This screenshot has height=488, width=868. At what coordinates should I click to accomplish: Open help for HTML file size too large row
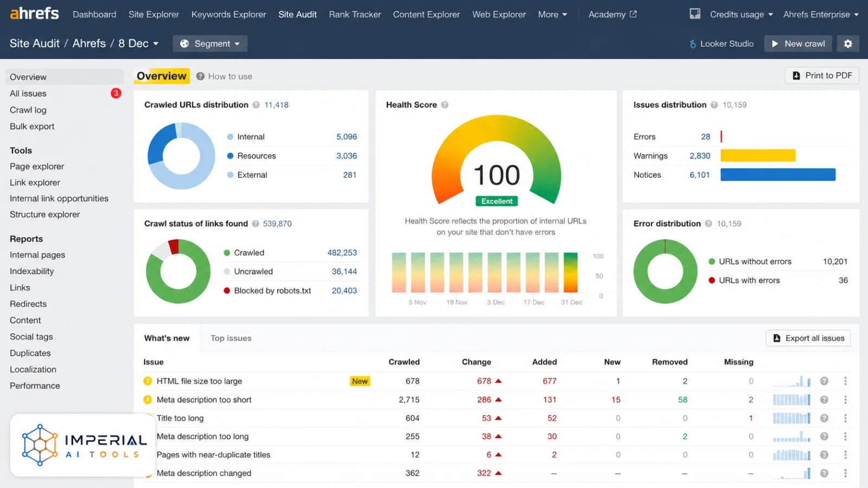[x=824, y=381]
